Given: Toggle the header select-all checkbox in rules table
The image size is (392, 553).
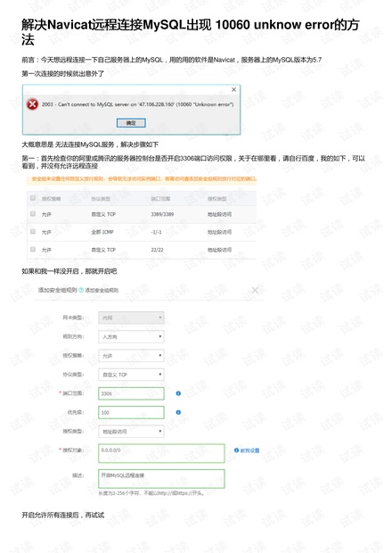Looking at the screenshot, I should (x=33, y=198).
